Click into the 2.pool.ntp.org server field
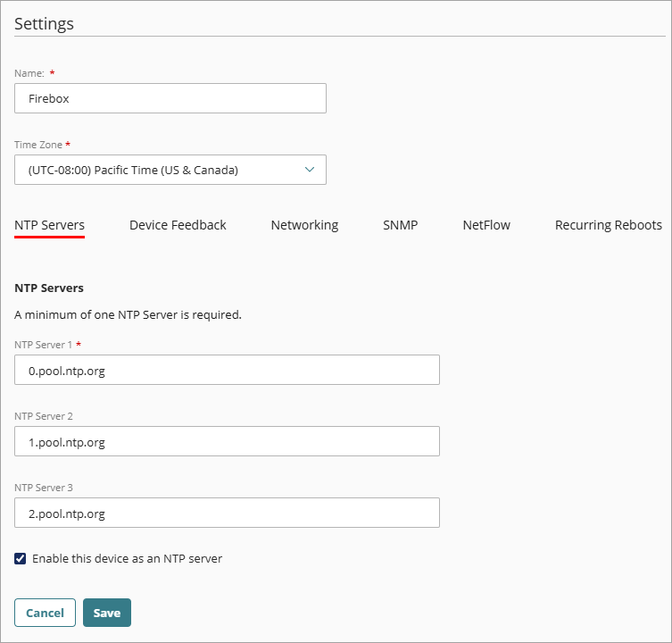The image size is (672, 643). point(227,513)
